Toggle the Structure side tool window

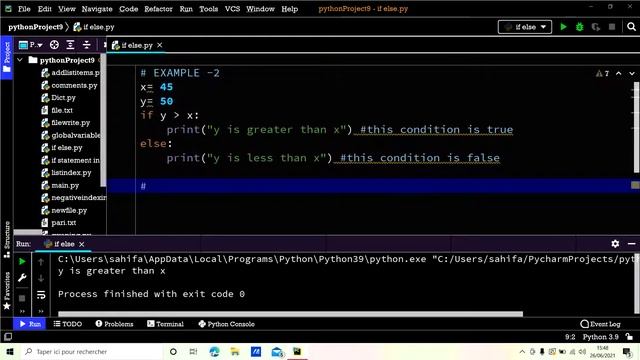(7, 239)
